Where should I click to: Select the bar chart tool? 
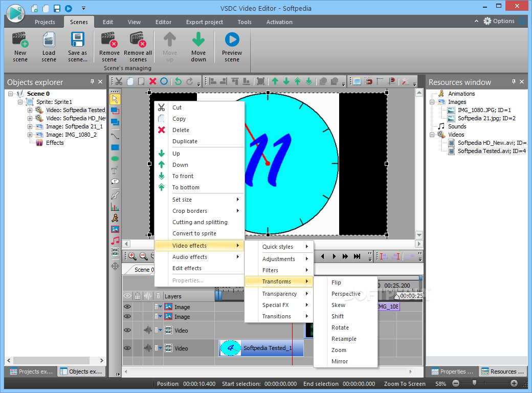pyautogui.click(x=115, y=207)
